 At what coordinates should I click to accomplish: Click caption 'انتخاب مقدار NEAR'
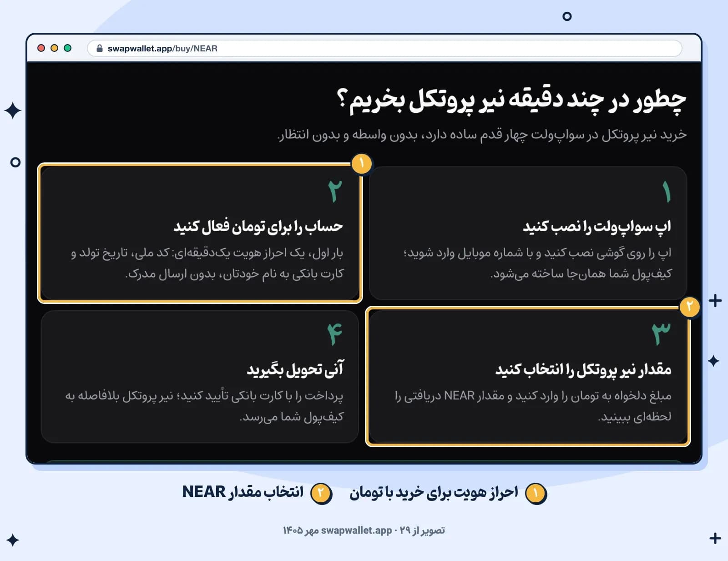(x=243, y=492)
